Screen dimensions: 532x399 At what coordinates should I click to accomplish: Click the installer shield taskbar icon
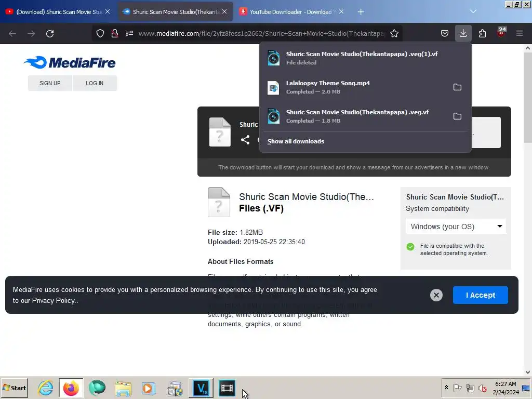pyautogui.click(x=175, y=388)
